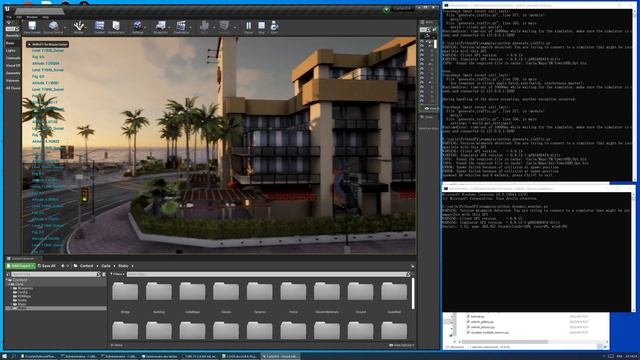Click the folder tree search field

[x=56, y=274]
